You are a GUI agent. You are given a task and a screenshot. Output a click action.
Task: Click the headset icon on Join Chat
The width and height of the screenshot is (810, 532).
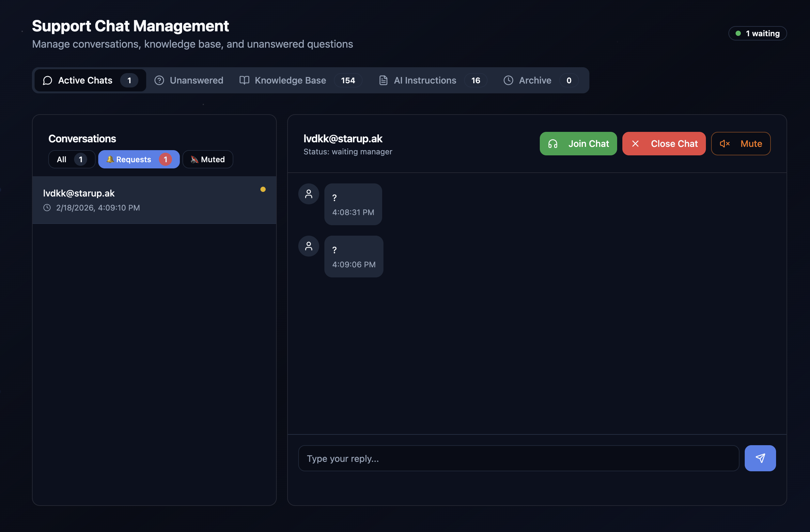553,144
